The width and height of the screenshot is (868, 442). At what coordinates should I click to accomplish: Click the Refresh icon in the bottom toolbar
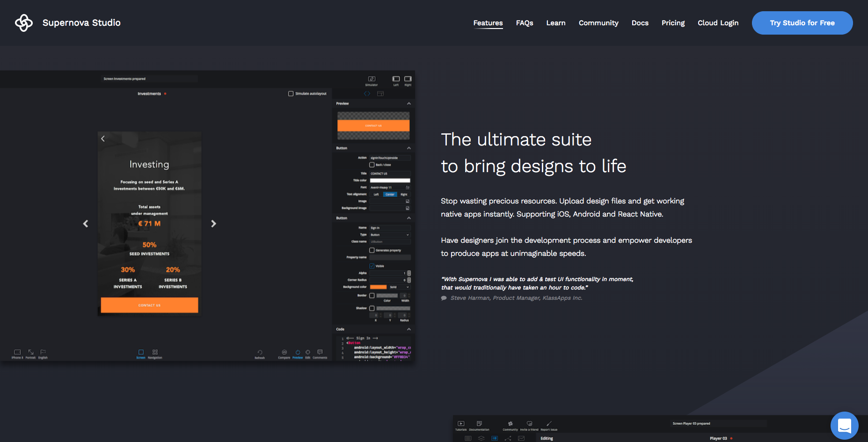[x=260, y=352]
